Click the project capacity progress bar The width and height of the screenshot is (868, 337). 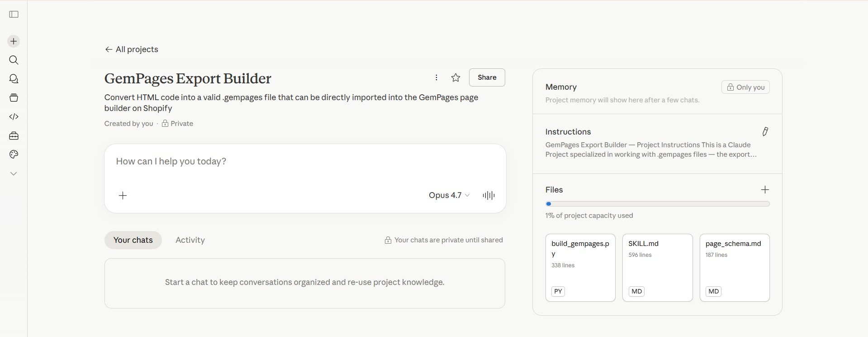pos(657,204)
